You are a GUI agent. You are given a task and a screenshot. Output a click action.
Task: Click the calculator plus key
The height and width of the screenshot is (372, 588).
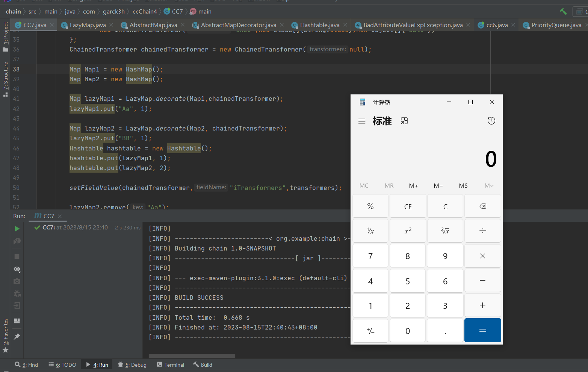483,305
